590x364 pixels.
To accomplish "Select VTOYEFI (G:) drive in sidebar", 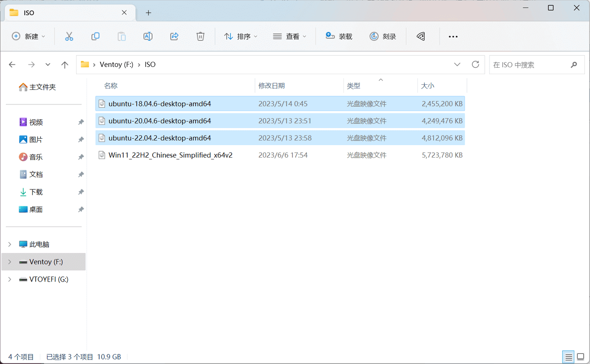I will point(43,279).
